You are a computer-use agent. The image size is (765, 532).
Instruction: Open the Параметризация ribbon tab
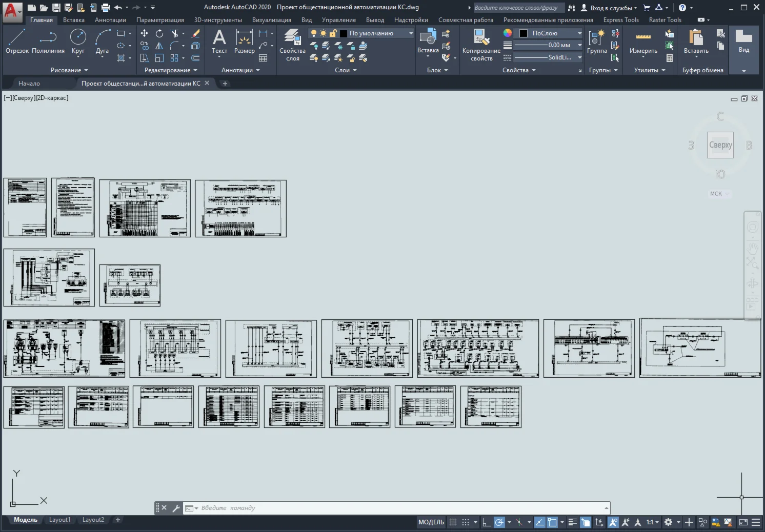pos(160,20)
